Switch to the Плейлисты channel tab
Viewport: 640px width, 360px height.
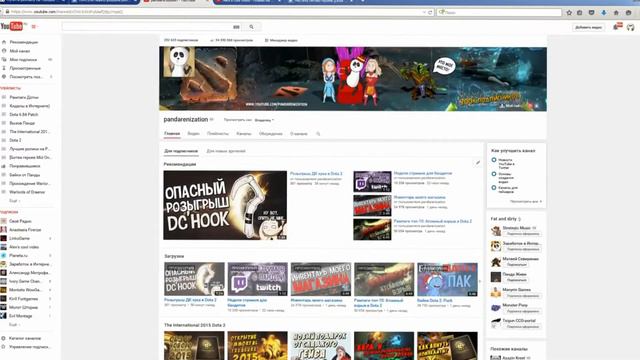(x=218, y=133)
